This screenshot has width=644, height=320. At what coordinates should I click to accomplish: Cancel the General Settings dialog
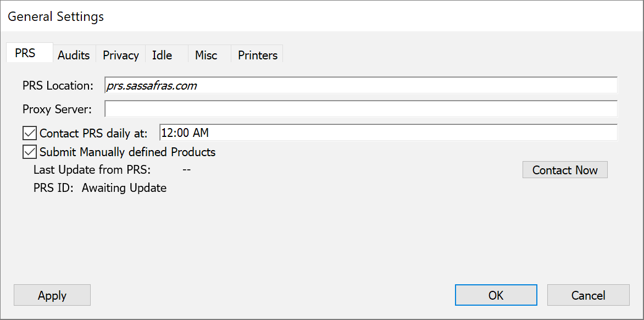588,295
